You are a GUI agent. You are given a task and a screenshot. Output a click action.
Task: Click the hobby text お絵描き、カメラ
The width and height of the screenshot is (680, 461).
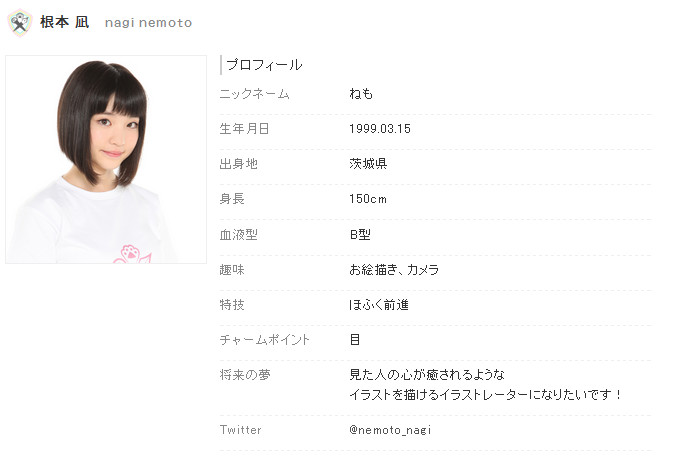(394, 270)
